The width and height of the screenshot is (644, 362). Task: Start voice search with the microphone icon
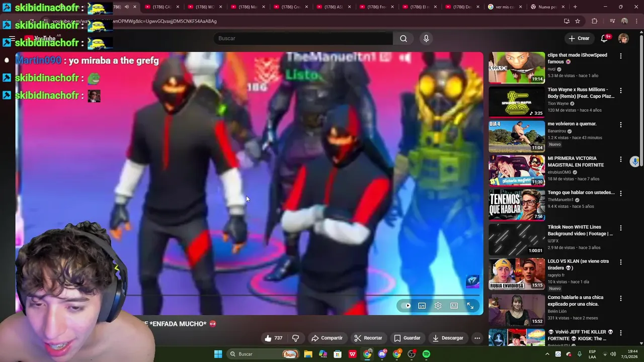(x=426, y=38)
